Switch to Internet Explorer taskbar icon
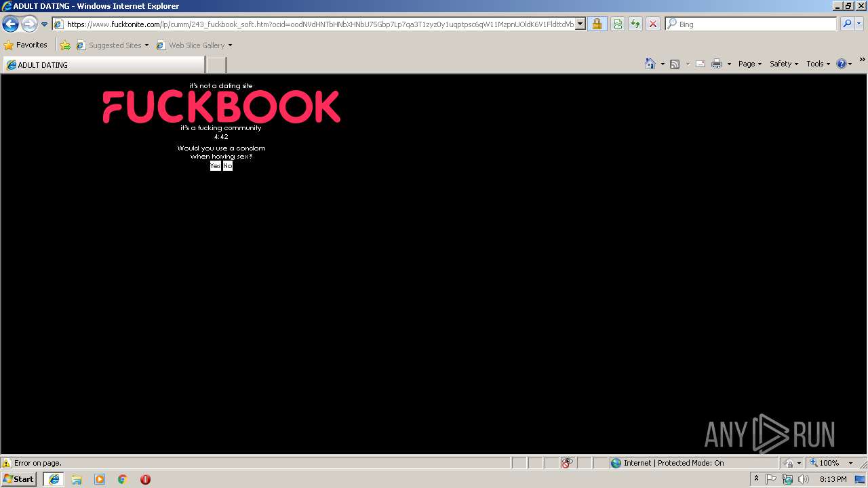This screenshot has height=488, width=868. (54, 479)
